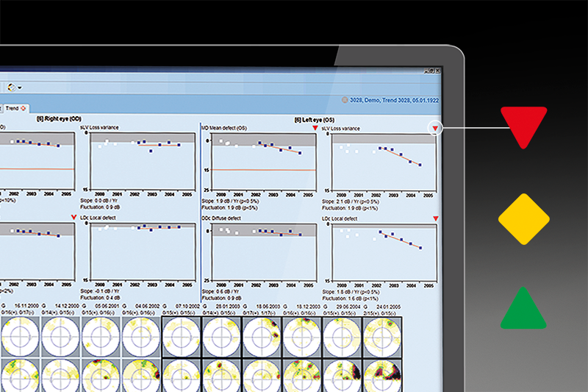The image size is (588, 392).
Task: Switch to the Trend tab
Action: coord(12,108)
